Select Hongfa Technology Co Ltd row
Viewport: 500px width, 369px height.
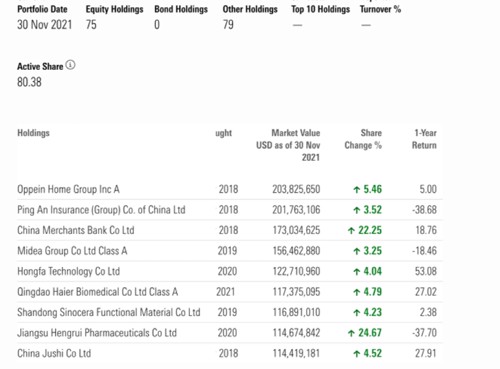(x=230, y=271)
